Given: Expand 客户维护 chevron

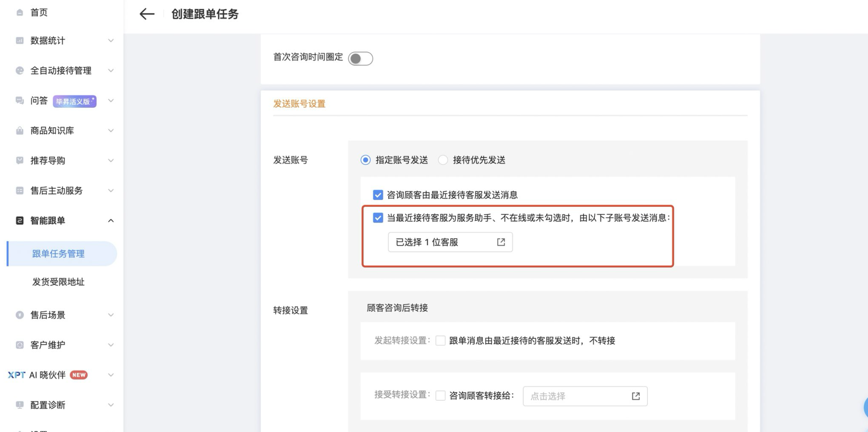Looking at the screenshot, I should coord(111,345).
